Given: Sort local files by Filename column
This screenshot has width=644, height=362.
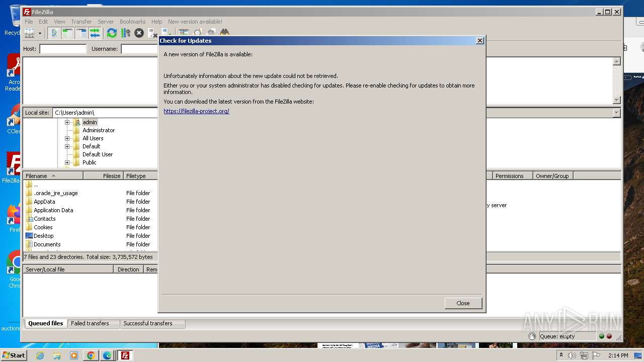Looking at the screenshot, I should click(x=53, y=176).
